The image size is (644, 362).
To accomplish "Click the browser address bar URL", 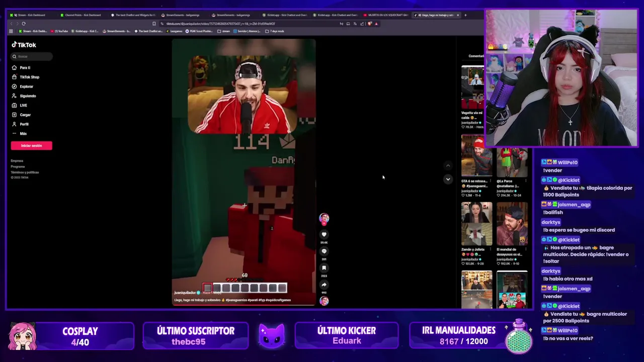I will pyautogui.click(x=220, y=24).
